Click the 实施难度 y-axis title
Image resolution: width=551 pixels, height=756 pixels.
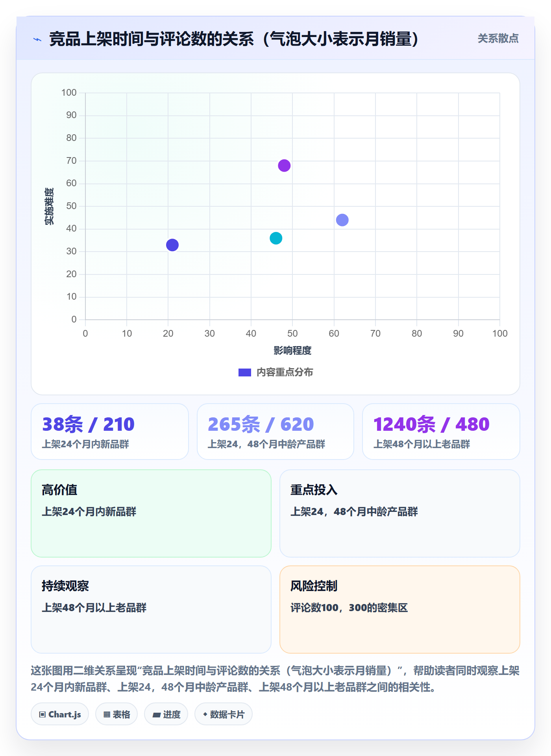click(49, 206)
